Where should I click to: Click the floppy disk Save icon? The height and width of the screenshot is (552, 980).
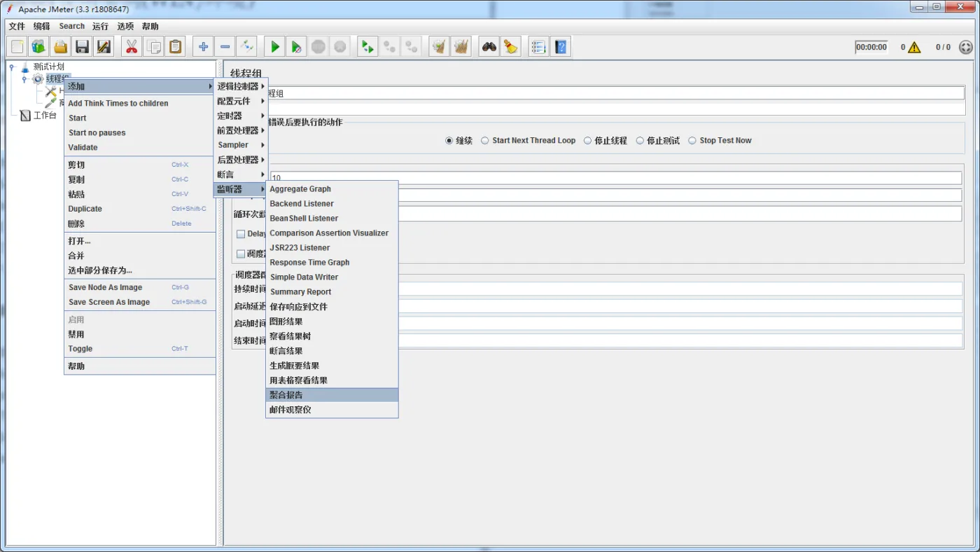point(83,47)
